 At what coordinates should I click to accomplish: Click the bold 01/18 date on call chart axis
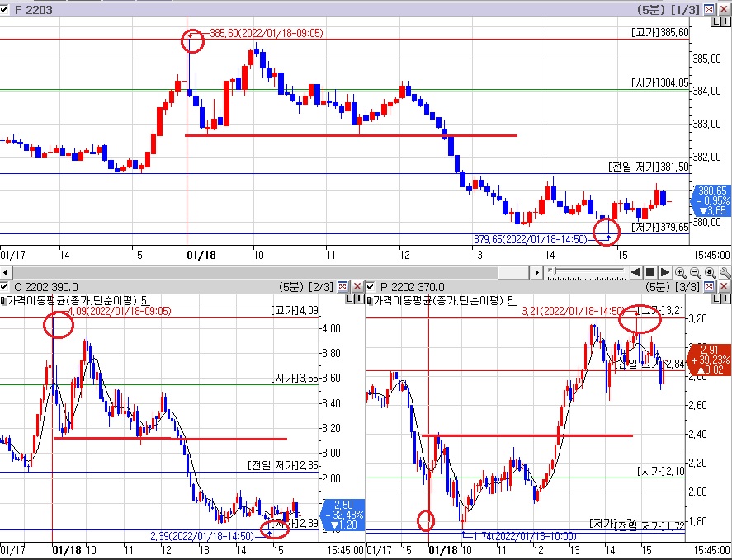coord(67,550)
